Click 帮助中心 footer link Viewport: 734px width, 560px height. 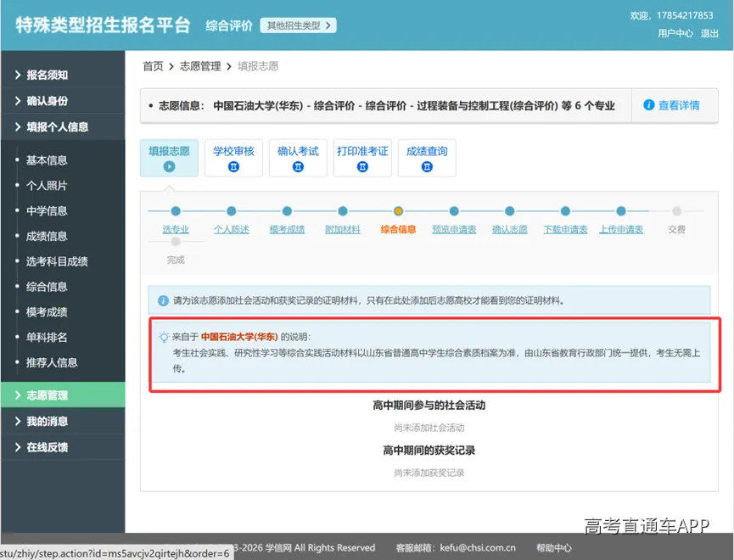coord(554,548)
